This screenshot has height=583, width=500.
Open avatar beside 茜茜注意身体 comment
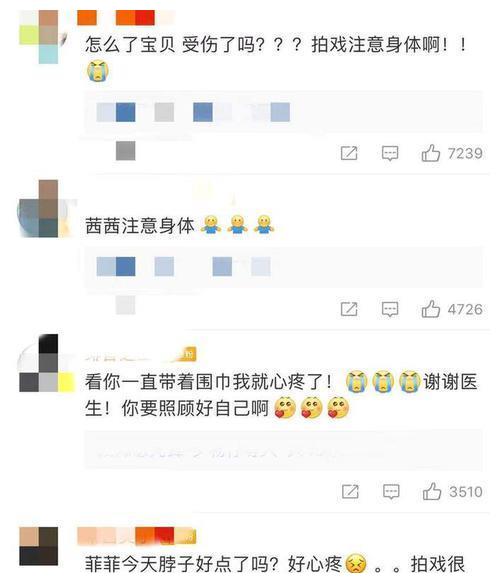coord(44,208)
